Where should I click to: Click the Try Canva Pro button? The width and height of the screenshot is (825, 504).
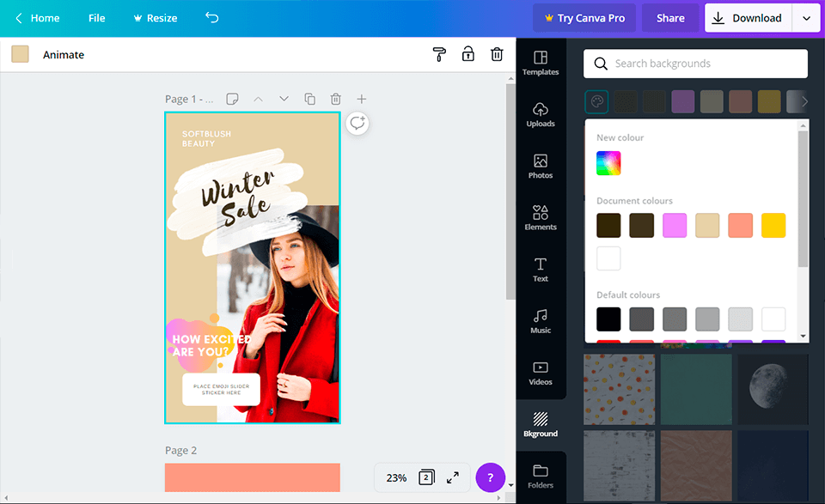[x=584, y=17]
